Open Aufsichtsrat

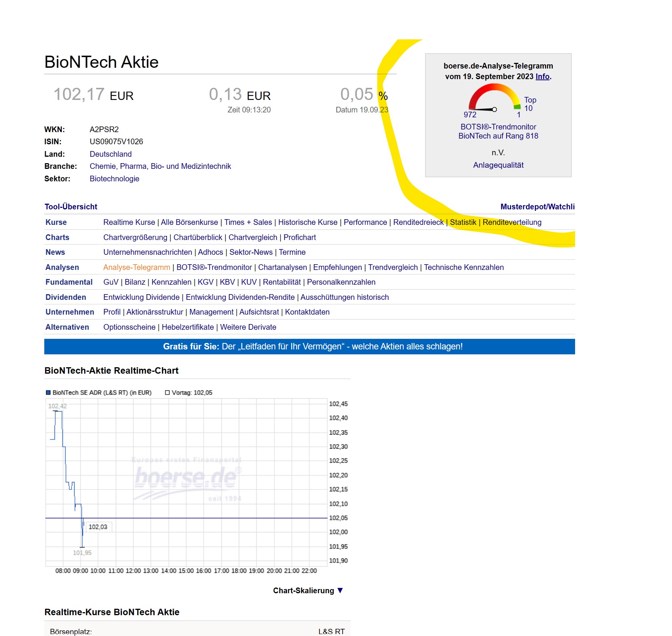pos(259,312)
